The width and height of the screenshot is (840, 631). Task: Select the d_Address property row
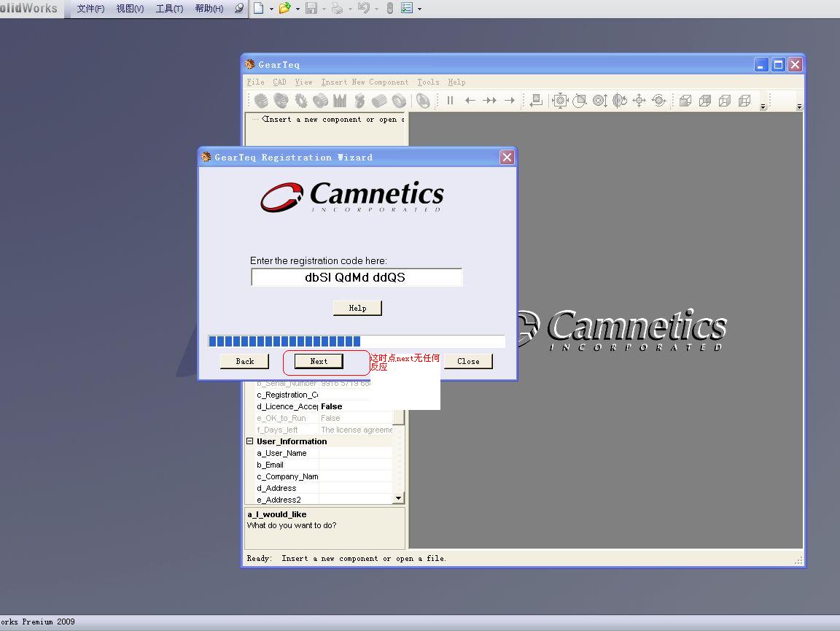click(x=324, y=489)
